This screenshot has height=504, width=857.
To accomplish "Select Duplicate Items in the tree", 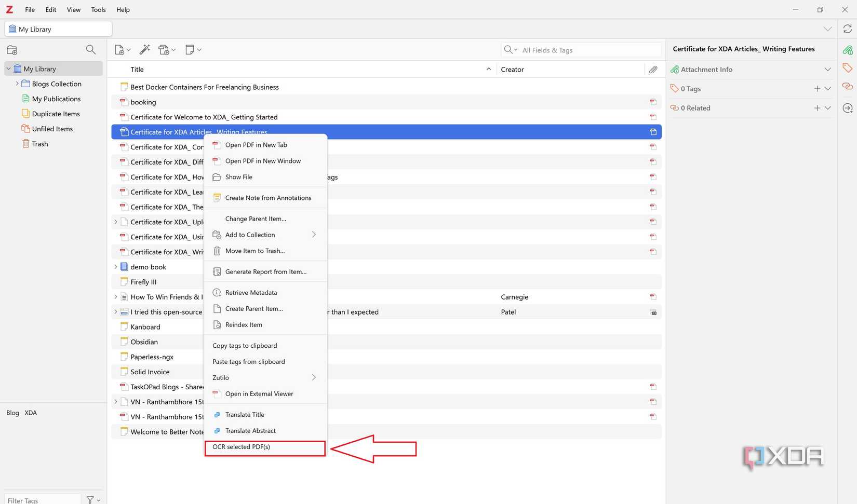I will tap(56, 114).
